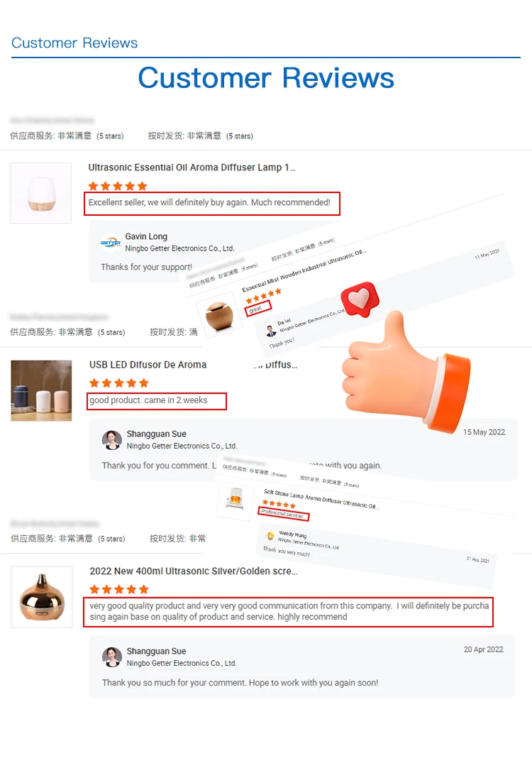This screenshot has height=768, width=532.
Task: Click the Da lei reviewer avatar
Action: point(271,331)
